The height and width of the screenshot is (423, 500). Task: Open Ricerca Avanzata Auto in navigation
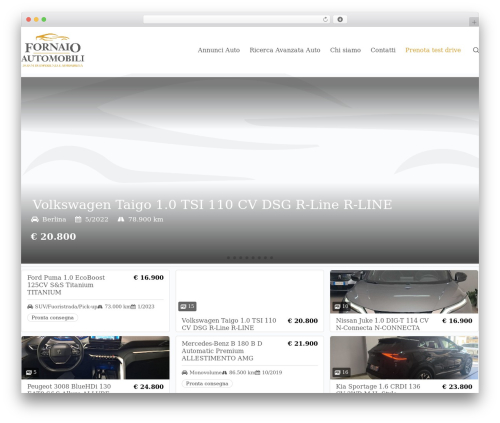pyautogui.click(x=285, y=50)
